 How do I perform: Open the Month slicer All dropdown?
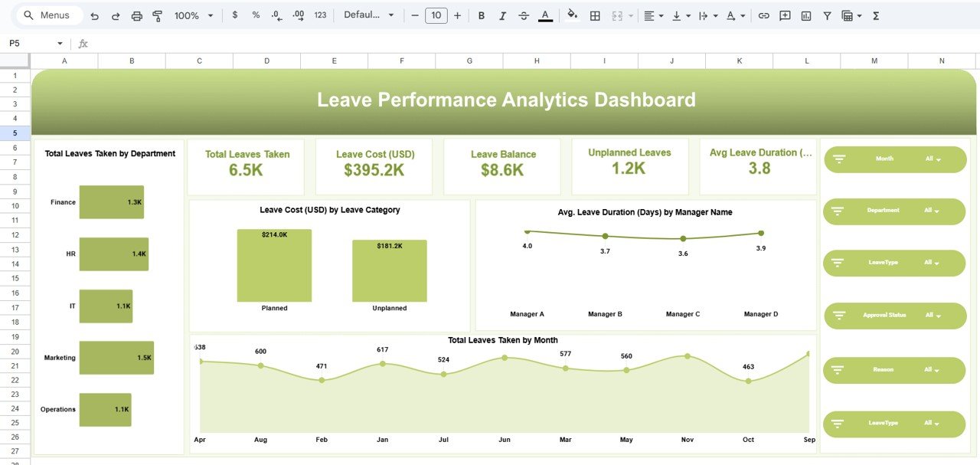931,159
